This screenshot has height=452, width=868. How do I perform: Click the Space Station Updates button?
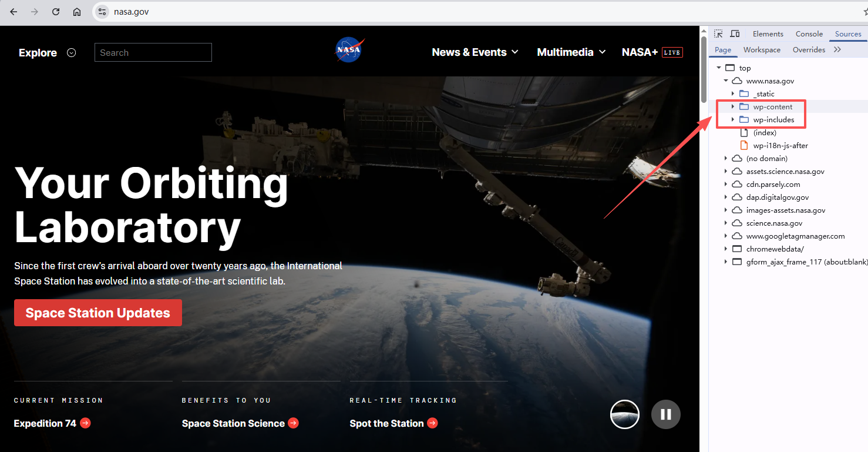[98, 313]
